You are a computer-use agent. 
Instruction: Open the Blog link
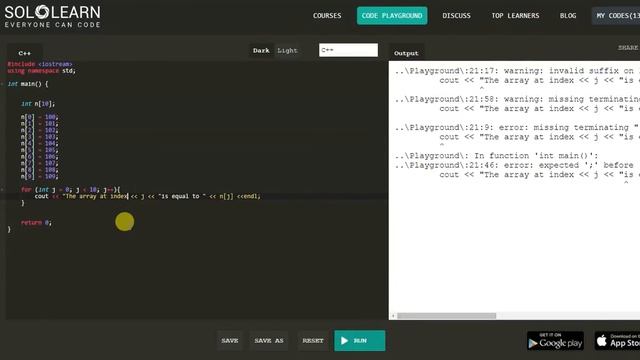click(568, 16)
